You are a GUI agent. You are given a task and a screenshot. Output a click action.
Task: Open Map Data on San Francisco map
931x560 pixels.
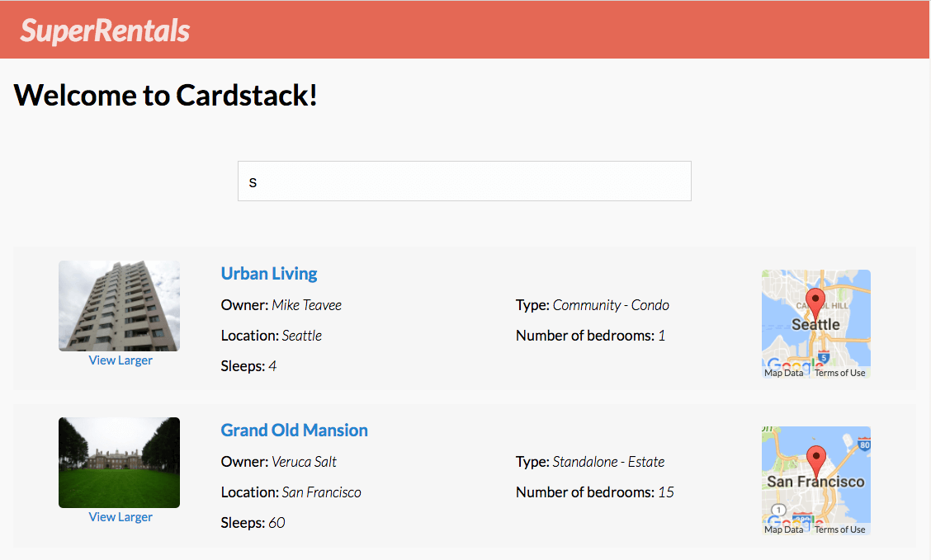[x=783, y=529]
